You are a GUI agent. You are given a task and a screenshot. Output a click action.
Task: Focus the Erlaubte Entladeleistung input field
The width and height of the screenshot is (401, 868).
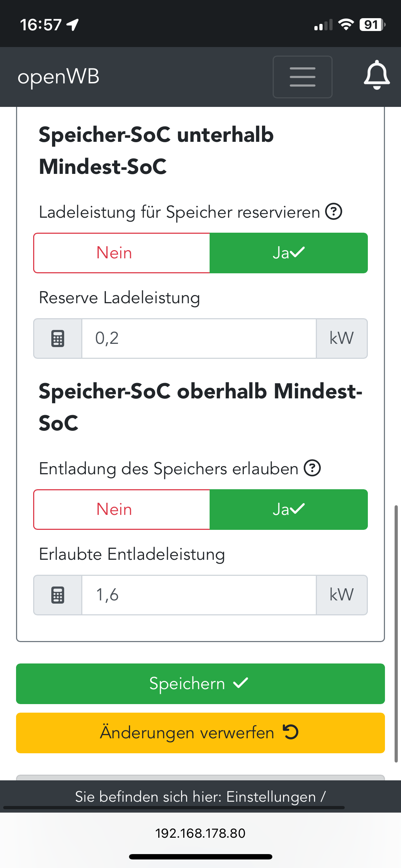[199, 595]
